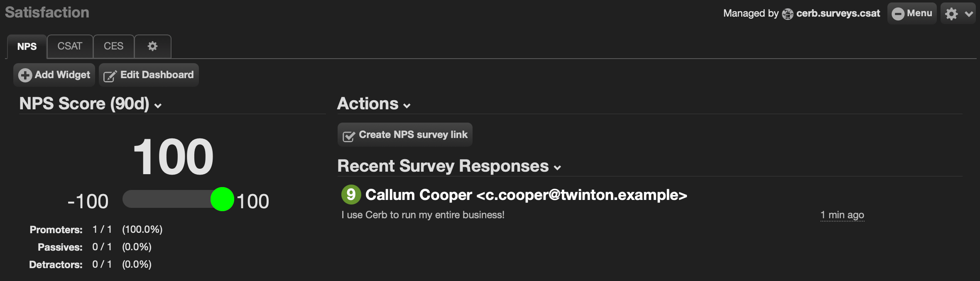The height and width of the screenshot is (281, 980).
Task: Switch to the CSAT tab
Action: coord(70,46)
